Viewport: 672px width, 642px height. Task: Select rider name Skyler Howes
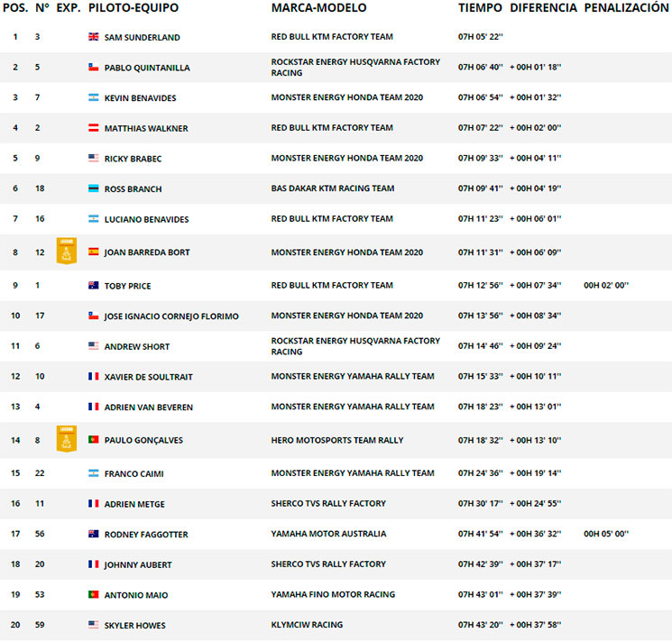point(135,625)
